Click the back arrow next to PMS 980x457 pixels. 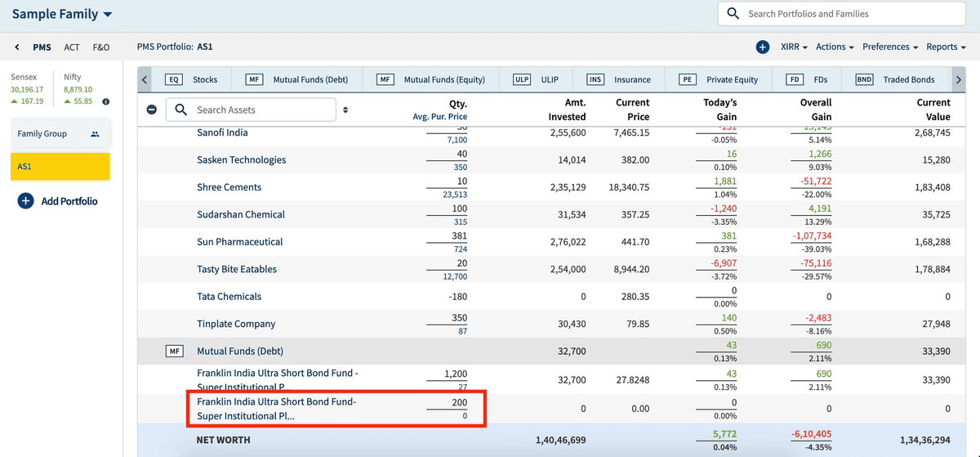coord(18,47)
